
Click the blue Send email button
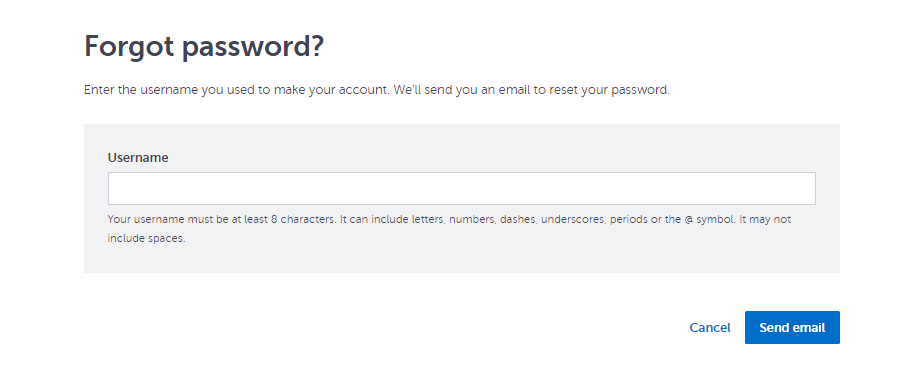(792, 327)
